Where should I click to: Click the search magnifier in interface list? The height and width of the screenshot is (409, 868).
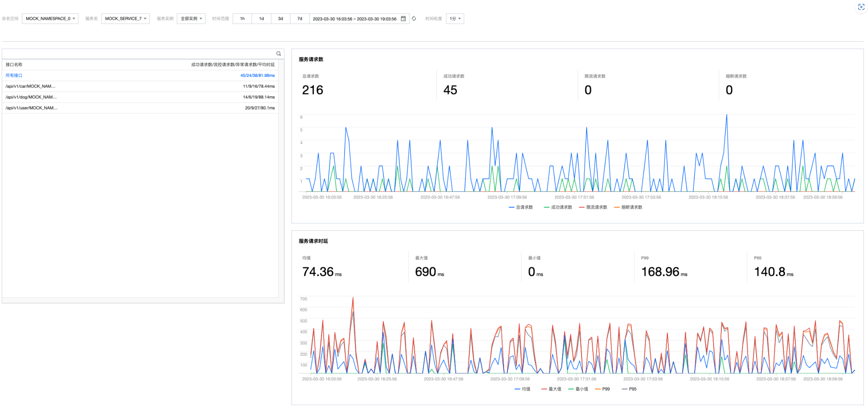pyautogui.click(x=279, y=54)
